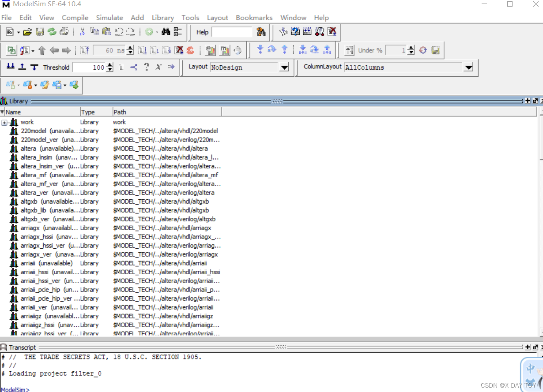Click the Run simulation icon

click(x=142, y=50)
